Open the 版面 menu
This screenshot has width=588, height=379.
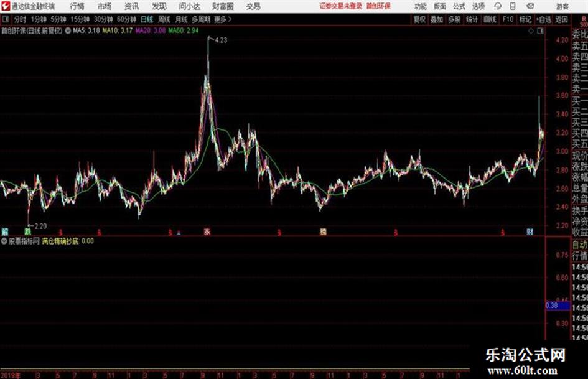click(439, 6)
